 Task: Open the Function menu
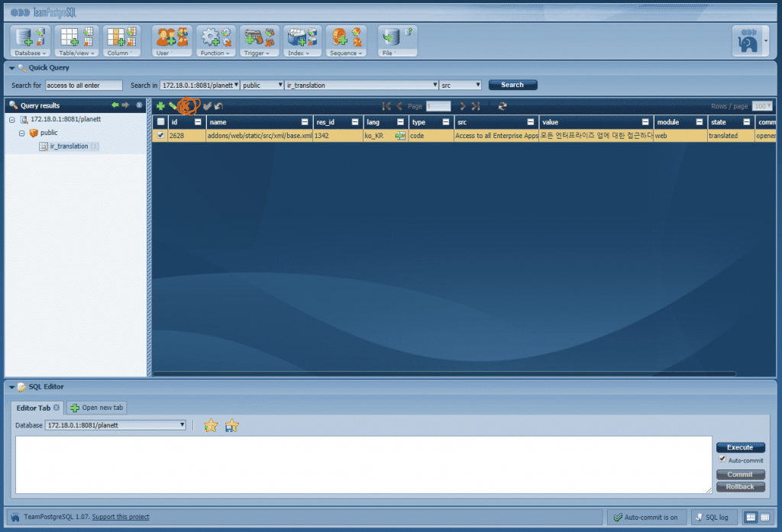215,53
